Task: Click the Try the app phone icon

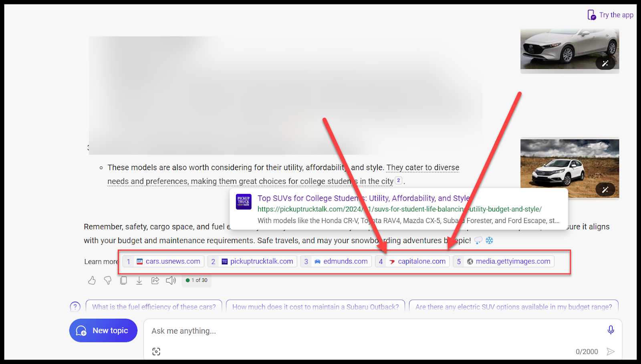Action: coord(591,15)
